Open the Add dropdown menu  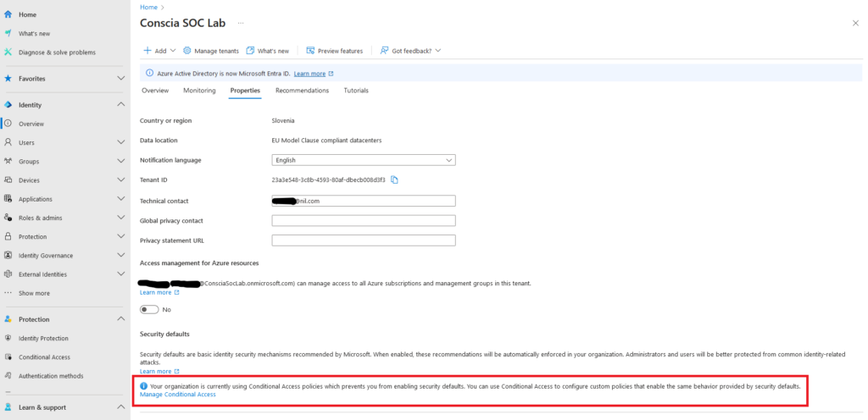click(159, 50)
